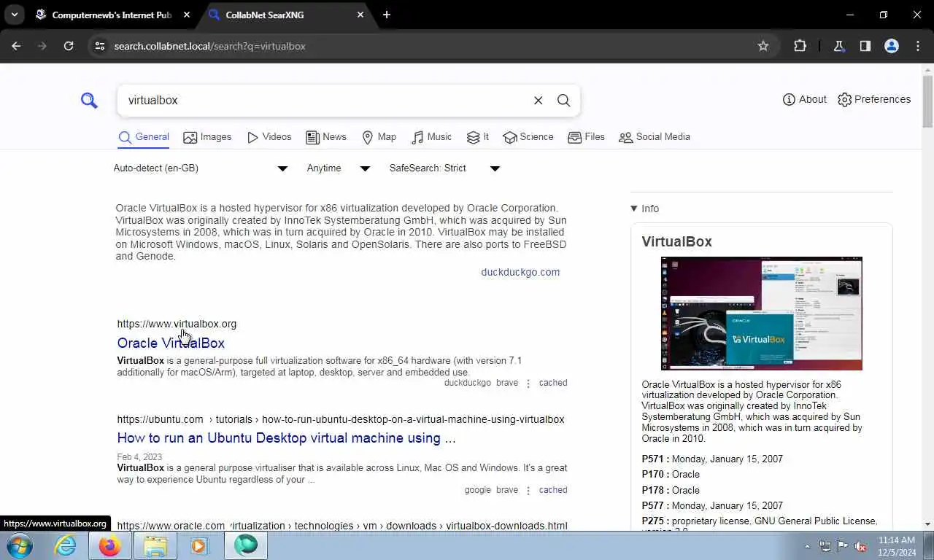
Task: Open Chrome Labs flask icon
Action: pos(838,46)
